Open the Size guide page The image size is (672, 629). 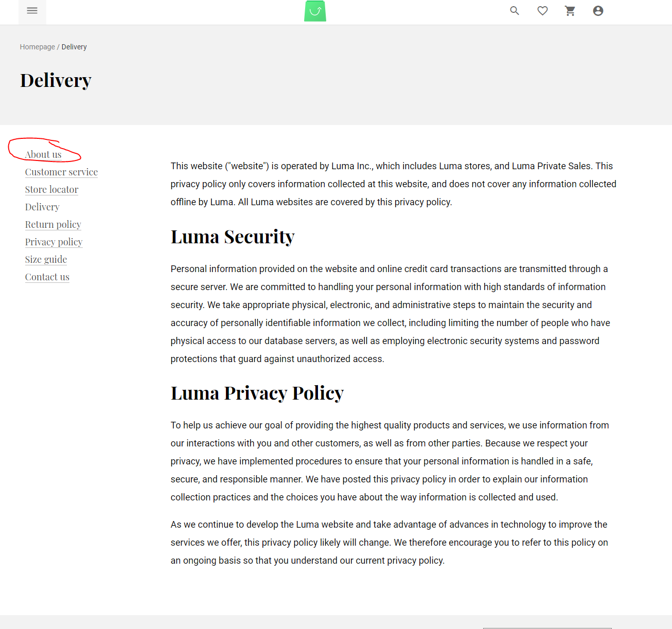click(x=46, y=259)
